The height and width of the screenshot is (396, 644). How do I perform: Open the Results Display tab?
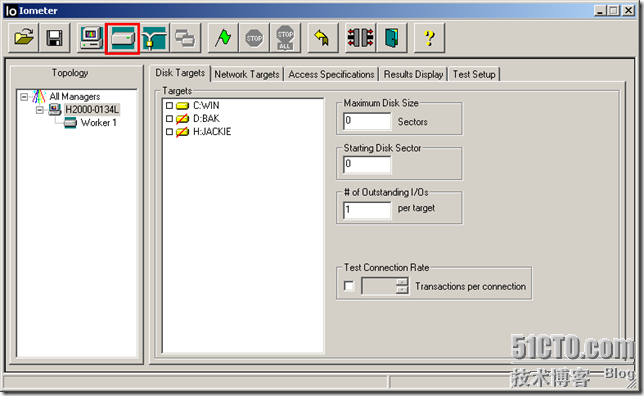point(413,74)
